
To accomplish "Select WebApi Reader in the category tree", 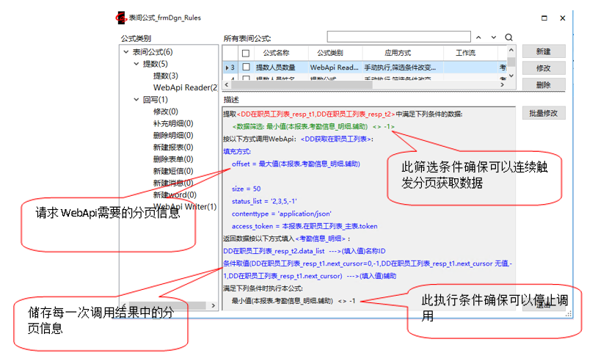I will 185,87.
